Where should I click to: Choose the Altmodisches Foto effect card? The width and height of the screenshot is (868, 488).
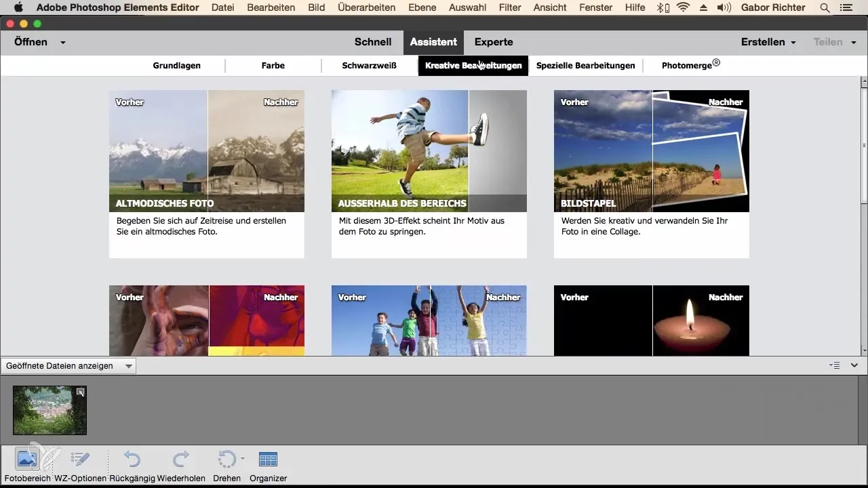207,174
